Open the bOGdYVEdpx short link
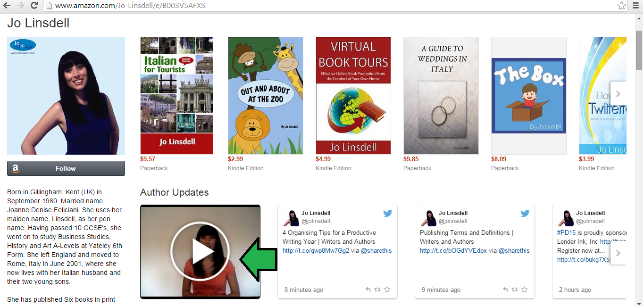This screenshot has height=306, width=644. click(x=453, y=251)
